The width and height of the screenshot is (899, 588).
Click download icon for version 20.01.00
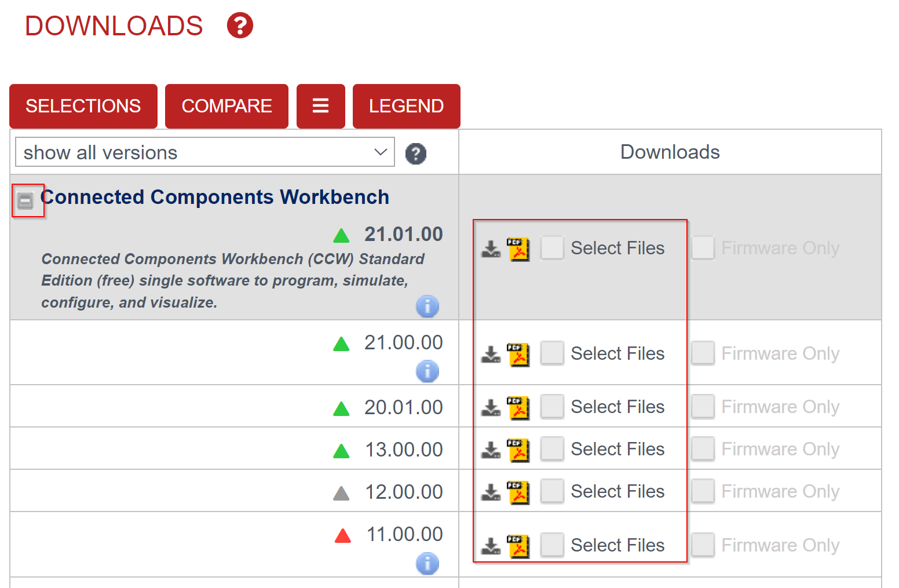click(x=491, y=407)
